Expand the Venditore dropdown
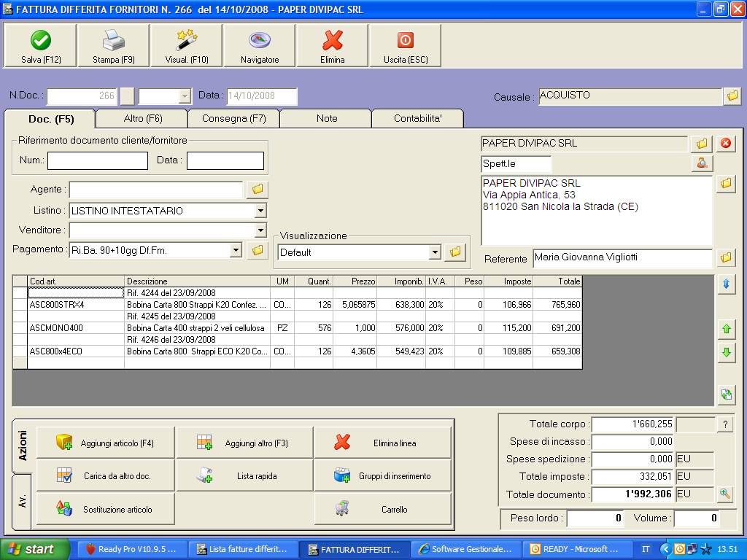 [x=260, y=230]
